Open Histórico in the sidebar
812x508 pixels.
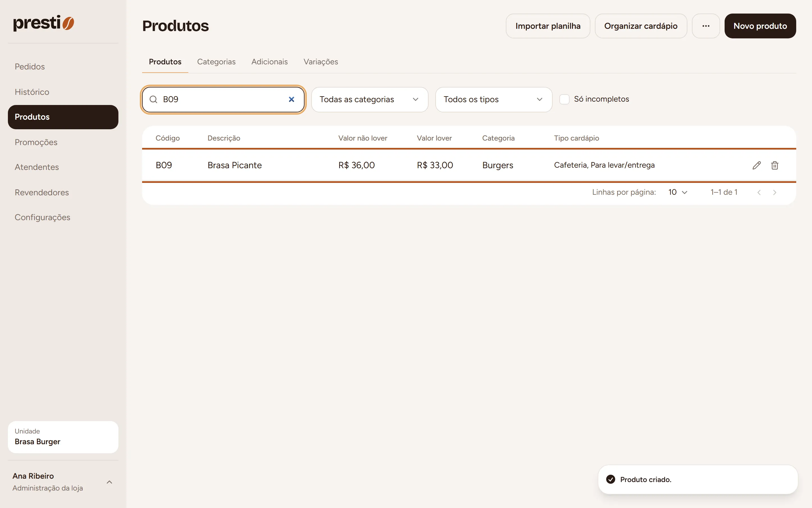pos(63,92)
